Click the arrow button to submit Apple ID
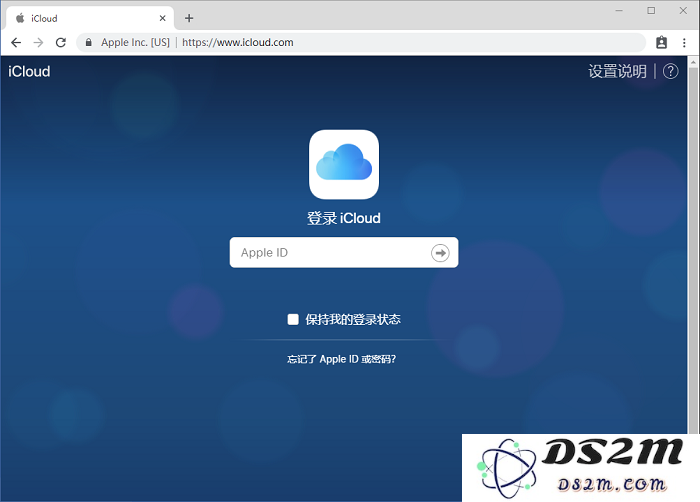The image size is (700, 502). tap(440, 253)
